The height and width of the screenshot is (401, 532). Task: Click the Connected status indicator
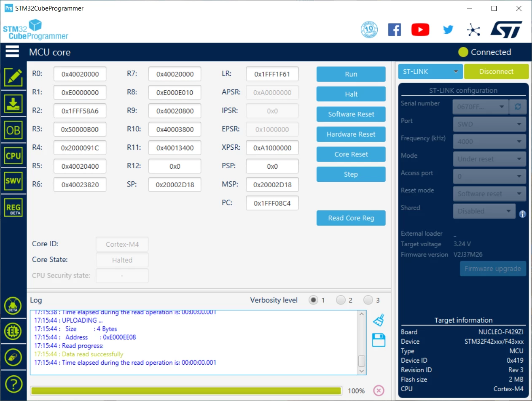(485, 52)
